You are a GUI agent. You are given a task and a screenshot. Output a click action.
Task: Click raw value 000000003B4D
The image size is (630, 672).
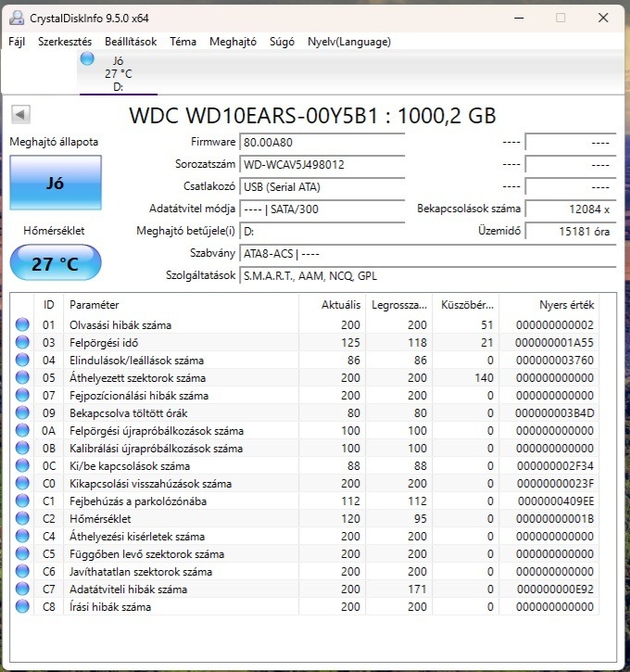pos(555,412)
